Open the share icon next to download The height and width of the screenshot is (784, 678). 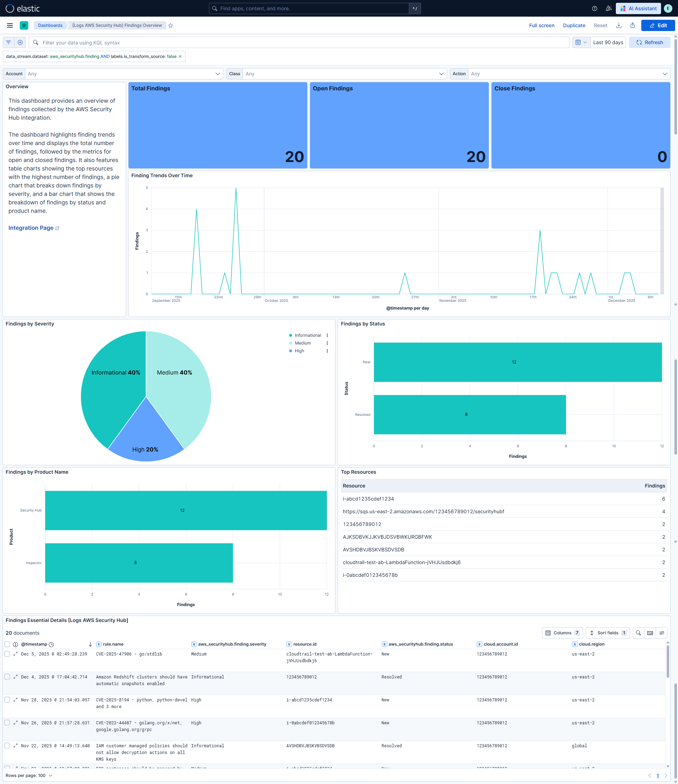632,25
